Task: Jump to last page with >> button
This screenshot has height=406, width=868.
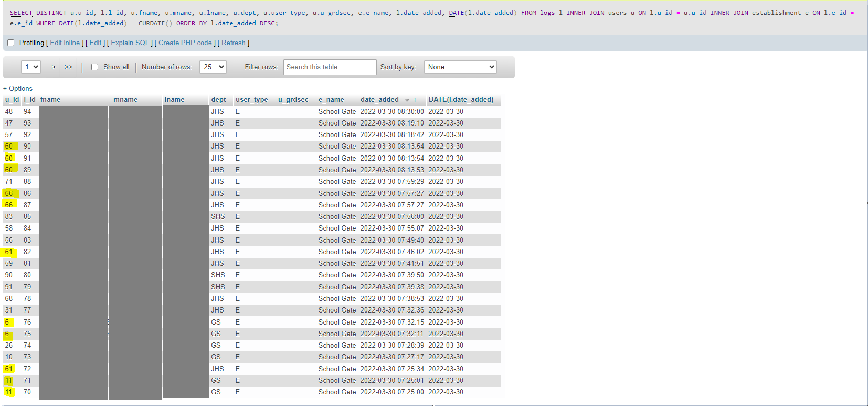Action: [x=68, y=67]
